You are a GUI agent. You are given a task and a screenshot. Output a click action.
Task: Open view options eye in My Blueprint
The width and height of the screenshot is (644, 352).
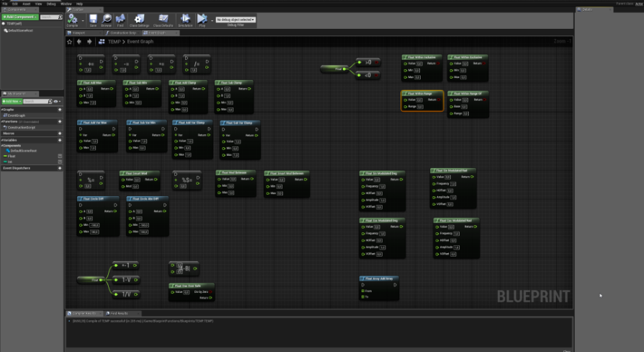click(x=56, y=101)
